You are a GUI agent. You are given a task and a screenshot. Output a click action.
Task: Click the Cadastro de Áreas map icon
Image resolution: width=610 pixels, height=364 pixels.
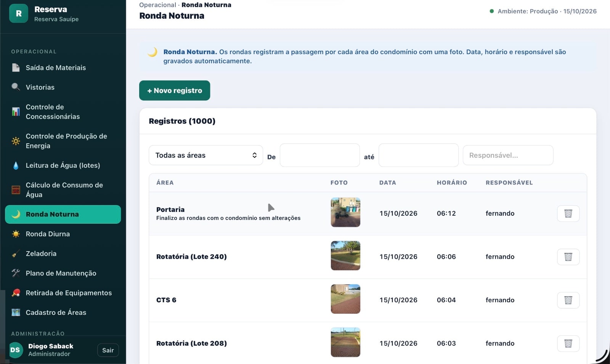point(16,313)
